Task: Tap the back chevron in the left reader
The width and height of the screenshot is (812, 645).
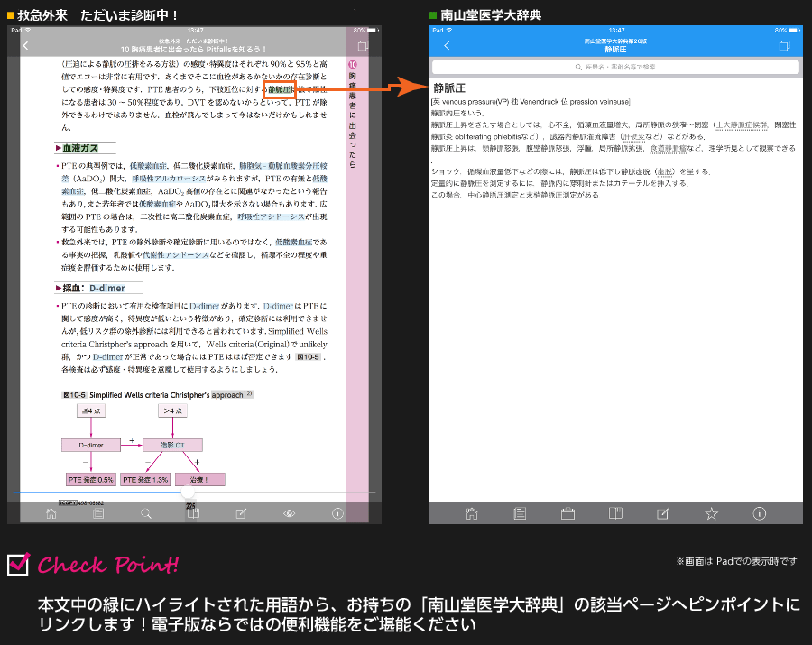Action: 25,45
